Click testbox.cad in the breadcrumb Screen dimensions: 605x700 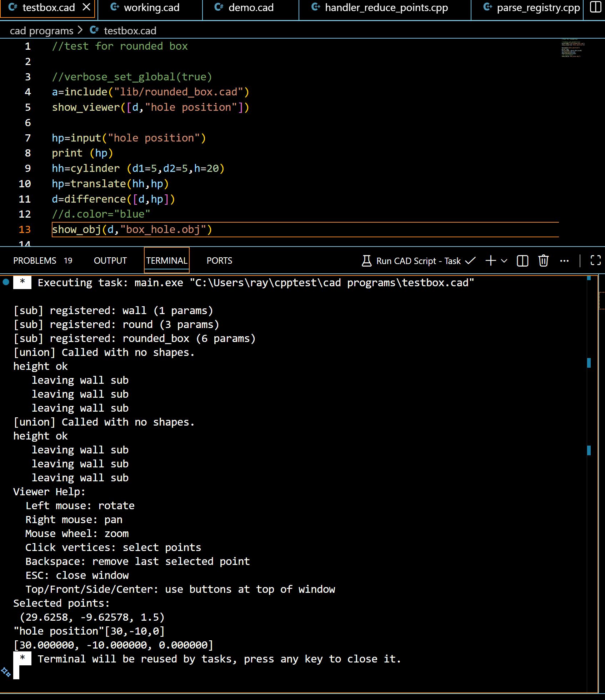click(x=130, y=31)
